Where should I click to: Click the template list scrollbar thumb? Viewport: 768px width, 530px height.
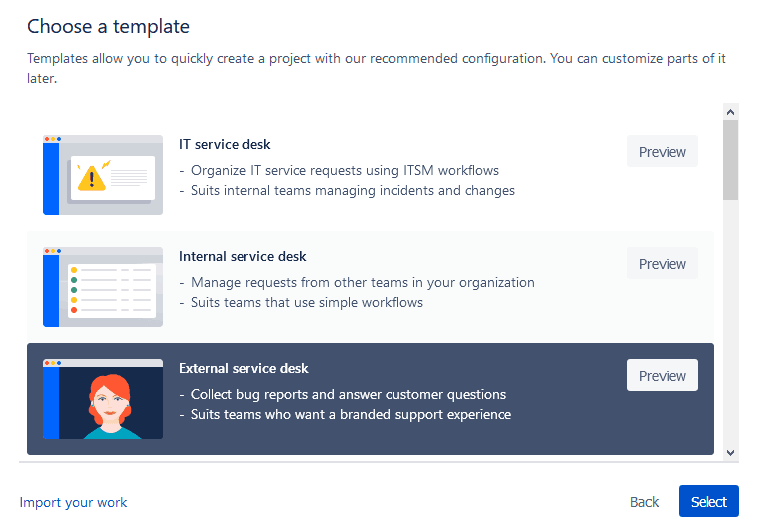[x=730, y=160]
